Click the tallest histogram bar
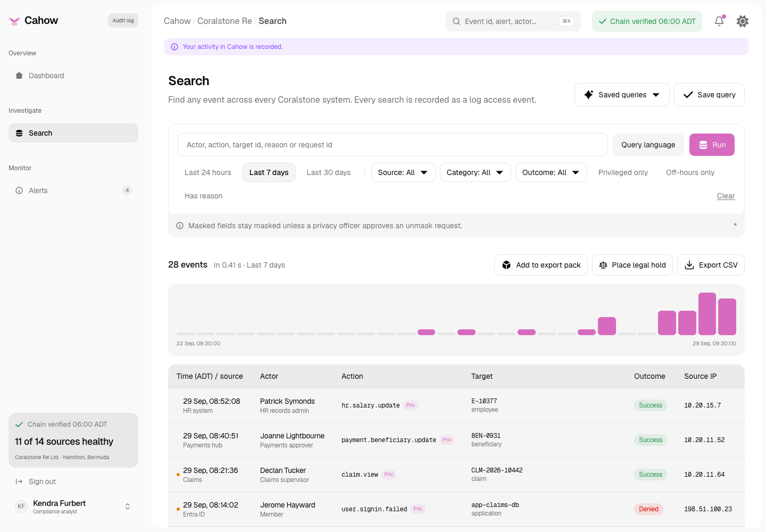The width and height of the screenshot is (766, 532). (707, 314)
